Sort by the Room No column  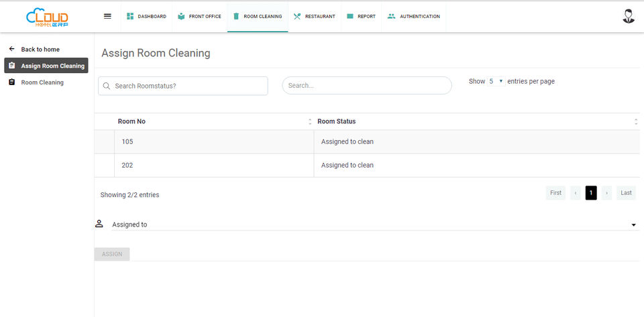click(x=309, y=121)
